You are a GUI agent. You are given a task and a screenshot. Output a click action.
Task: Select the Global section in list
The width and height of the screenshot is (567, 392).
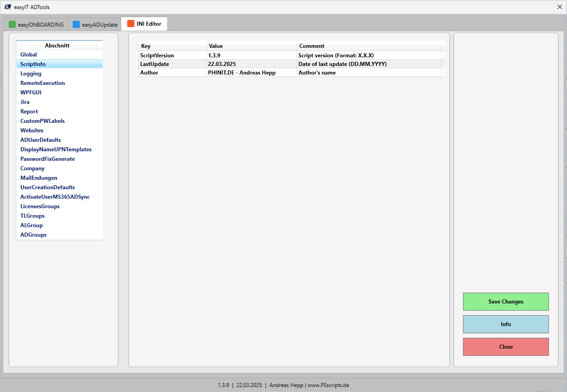(28, 55)
